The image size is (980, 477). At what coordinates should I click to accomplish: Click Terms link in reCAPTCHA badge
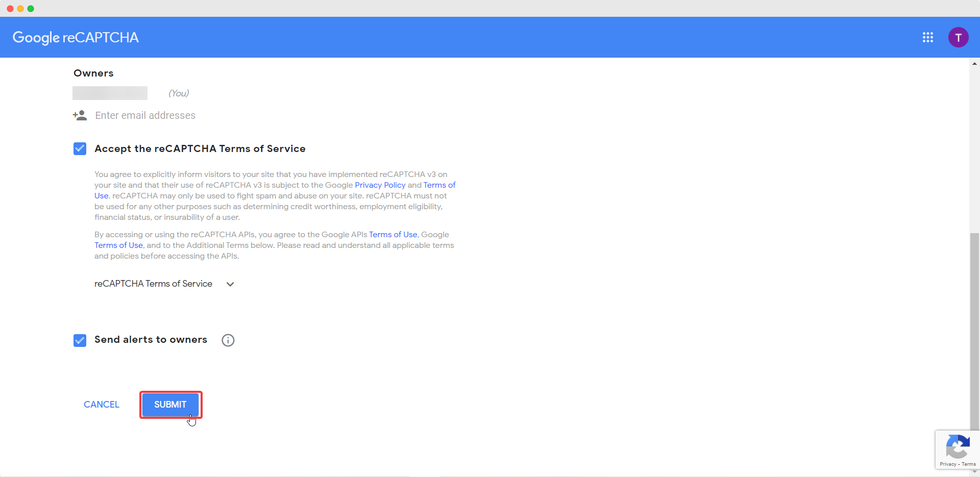(968, 464)
